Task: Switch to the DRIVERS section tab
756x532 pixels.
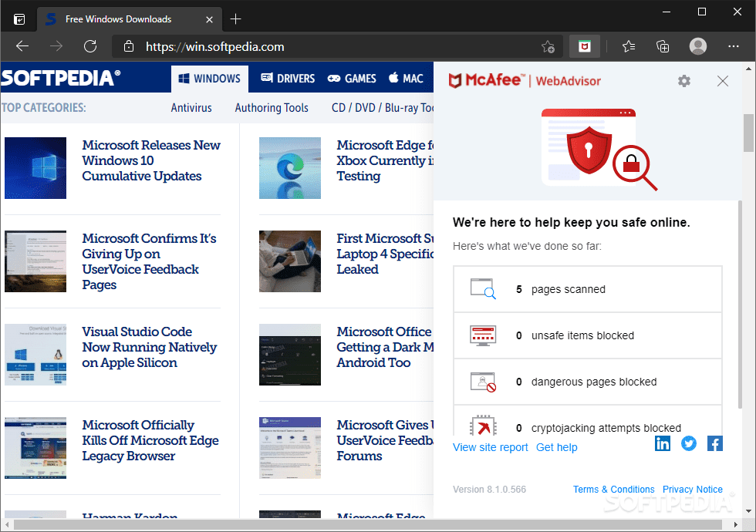Action: click(x=288, y=79)
